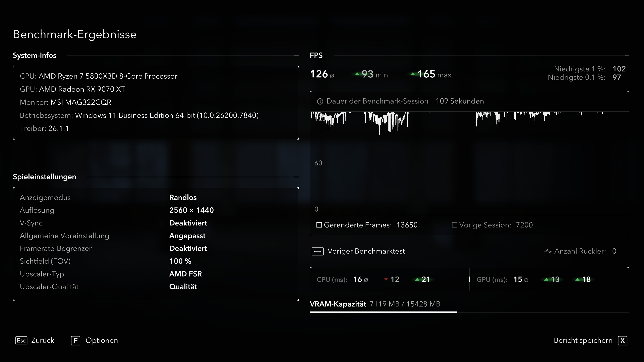Toggle the Vorige Session checkbox

455,225
